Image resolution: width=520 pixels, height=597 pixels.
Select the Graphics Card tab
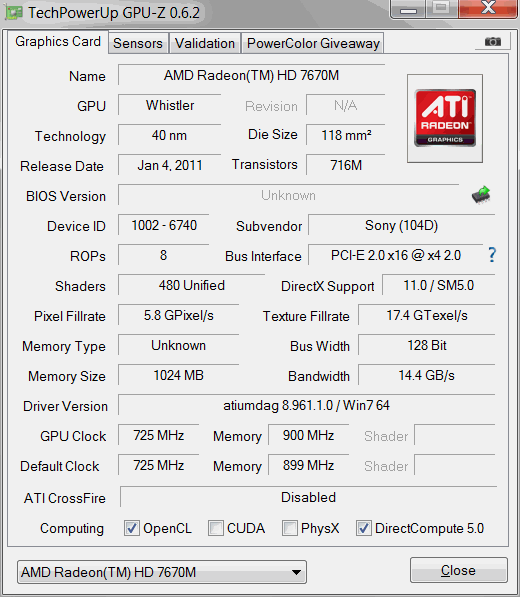[58, 42]
